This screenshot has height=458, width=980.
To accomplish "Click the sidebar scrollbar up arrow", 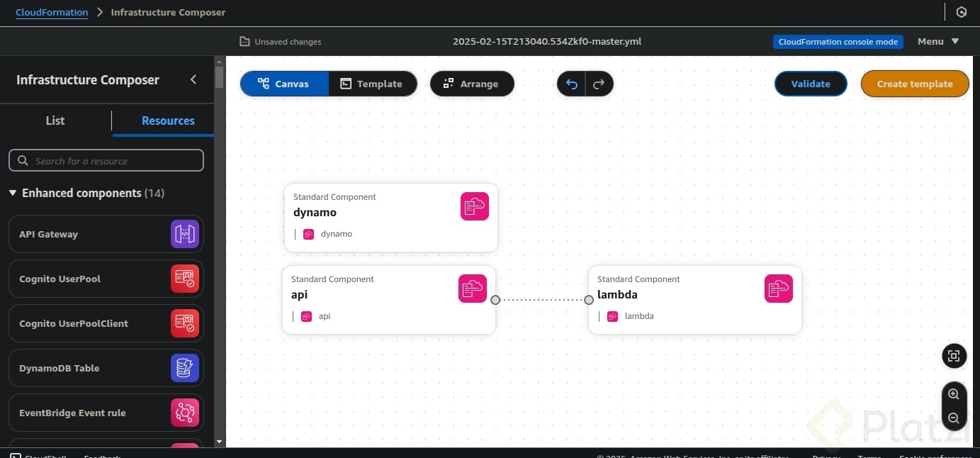I will pos(219,62).
